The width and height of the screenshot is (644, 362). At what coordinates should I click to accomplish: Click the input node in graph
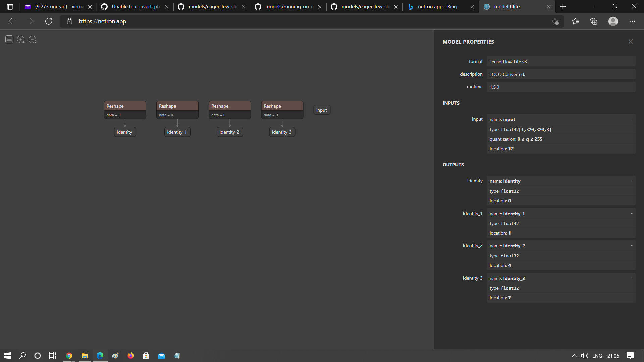pyautogui.click(x=322, y=110)
